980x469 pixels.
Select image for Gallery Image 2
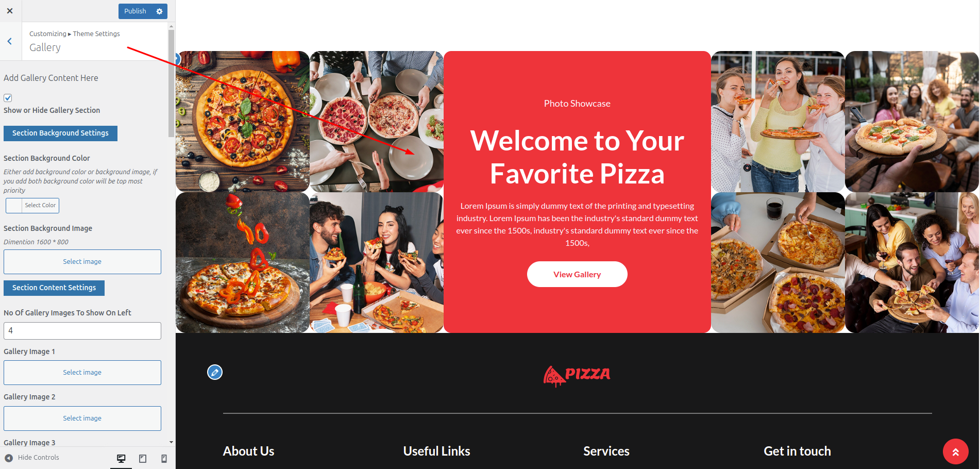82,418
